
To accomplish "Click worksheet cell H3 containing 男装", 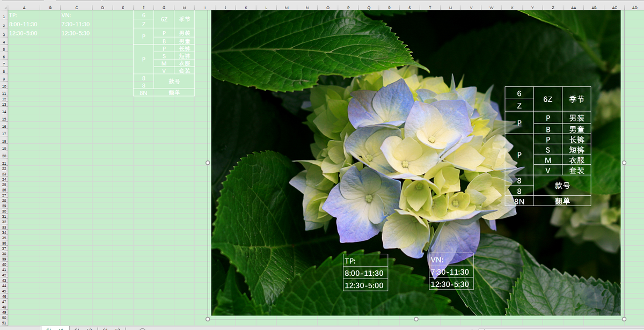I will point(184,33).
